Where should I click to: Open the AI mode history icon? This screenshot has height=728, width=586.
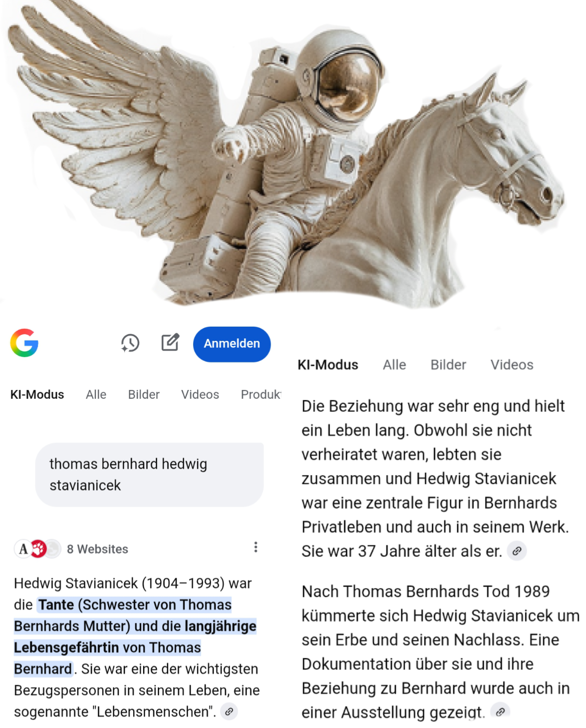click(x=130, y=343)
